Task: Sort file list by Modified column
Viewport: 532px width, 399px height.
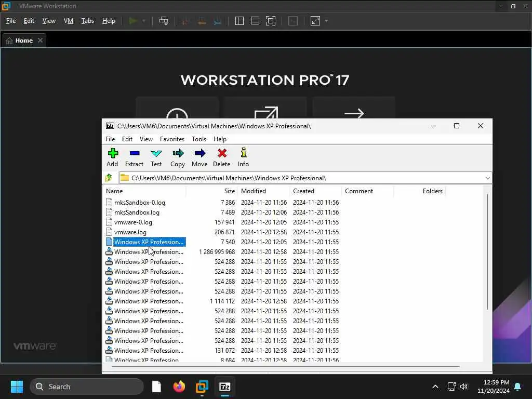Action: point(263,191)
